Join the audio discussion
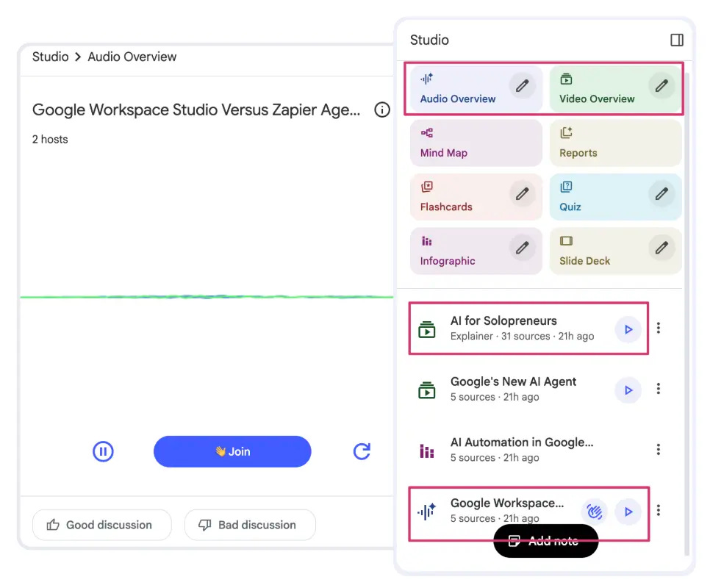This screenshot has height=588, width=710. point(232,451)
